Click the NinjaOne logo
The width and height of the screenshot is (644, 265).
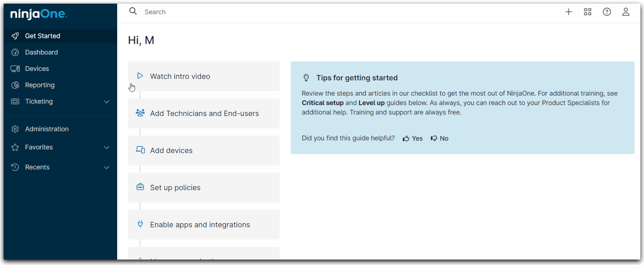(39, 14)
